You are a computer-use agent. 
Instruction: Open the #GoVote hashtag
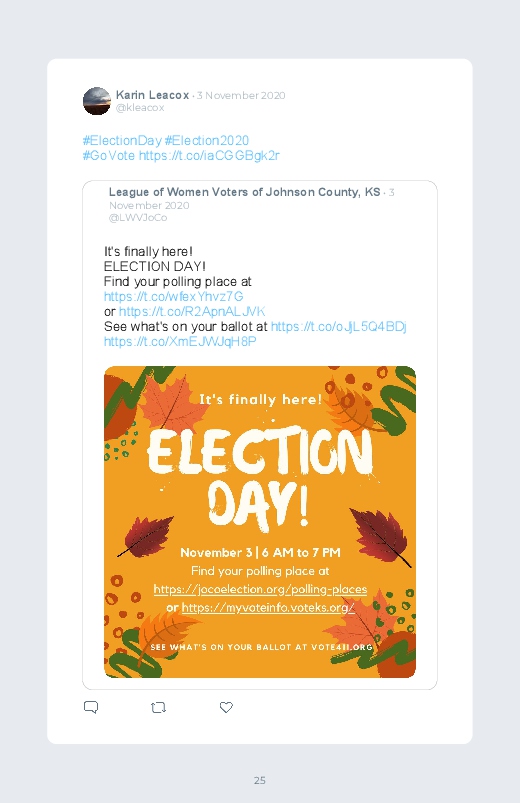pyautogui.click(x=109, y=155)
